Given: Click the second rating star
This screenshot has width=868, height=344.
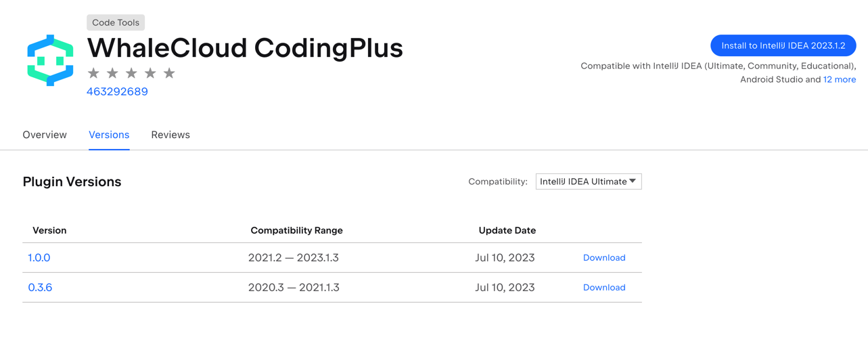Looking at the screenshot, I should 112,73.
